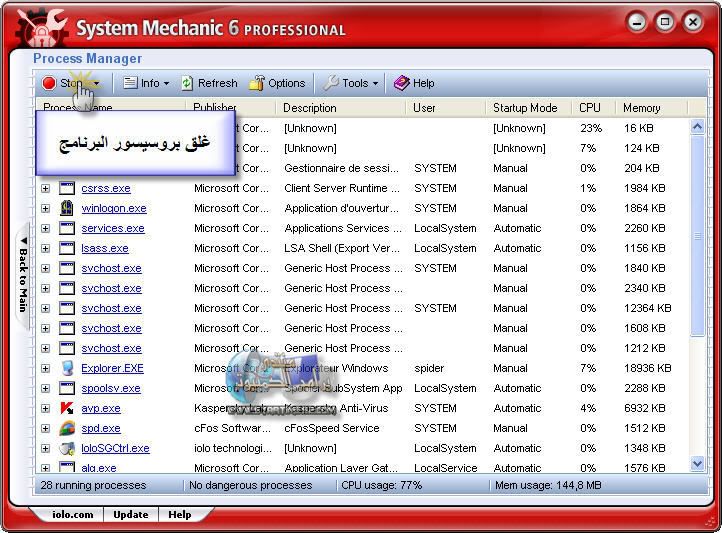Switch to the Update tab

click(131, 515)
